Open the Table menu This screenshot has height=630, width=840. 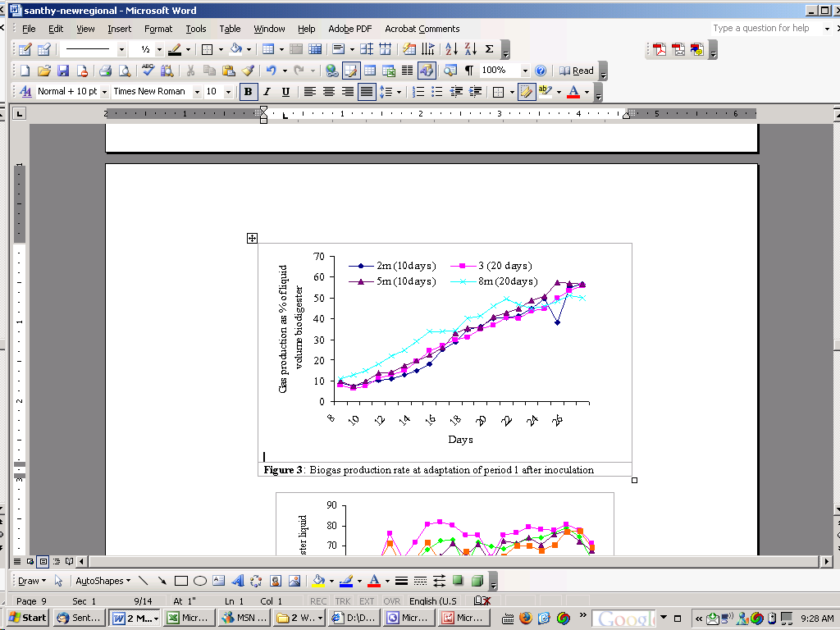tap(230, 29)
